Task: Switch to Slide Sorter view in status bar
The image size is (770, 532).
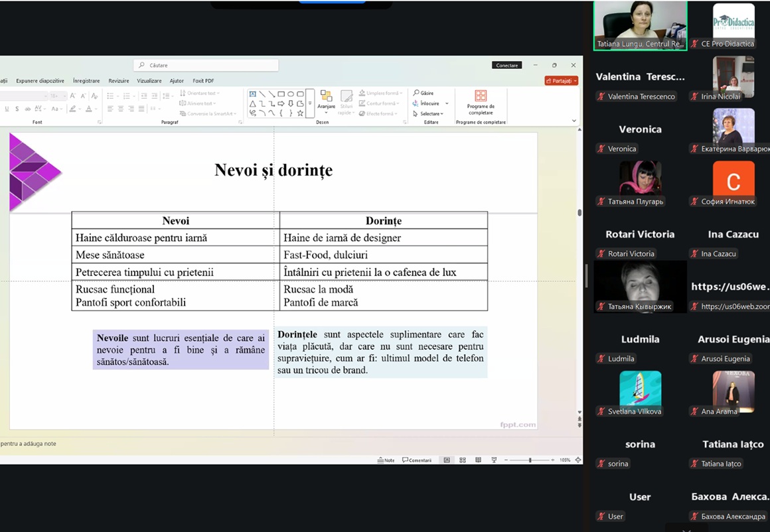Action: (463, 460)
